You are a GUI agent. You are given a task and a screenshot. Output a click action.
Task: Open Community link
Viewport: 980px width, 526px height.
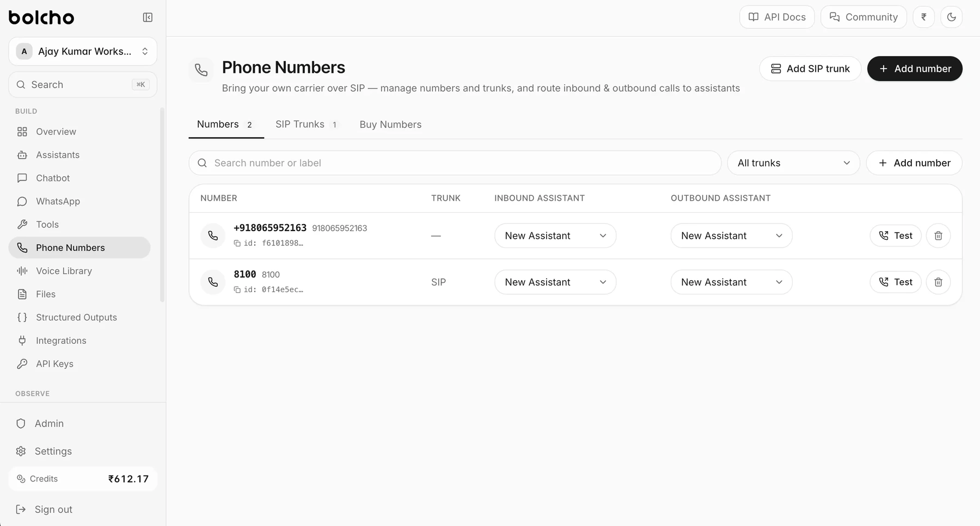863,17
